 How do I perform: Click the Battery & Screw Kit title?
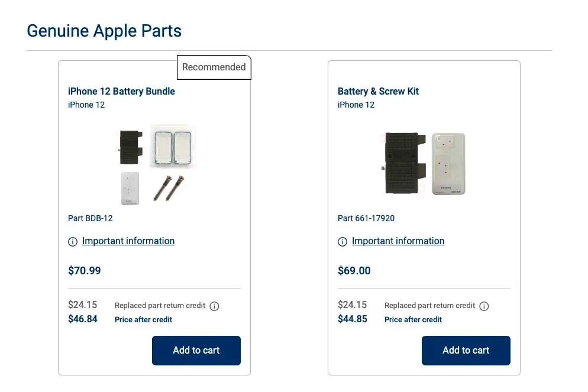click(378, 91)
